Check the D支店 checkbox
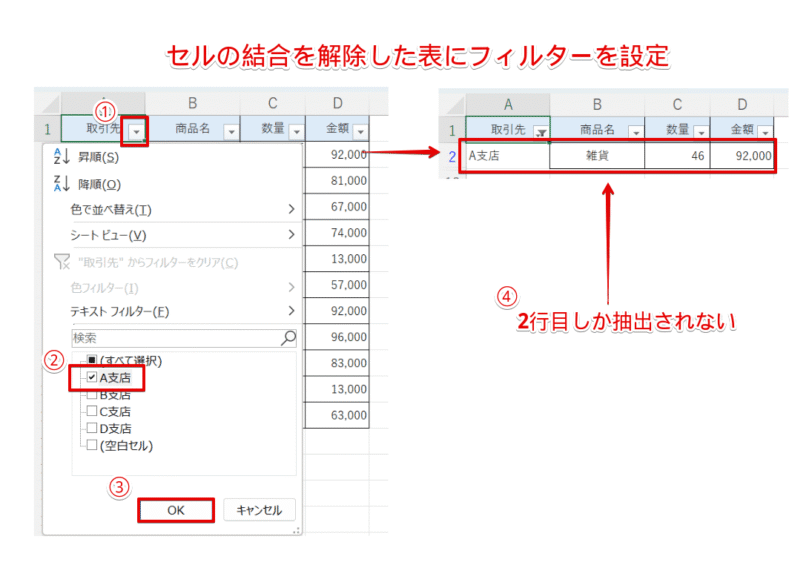 92,428
